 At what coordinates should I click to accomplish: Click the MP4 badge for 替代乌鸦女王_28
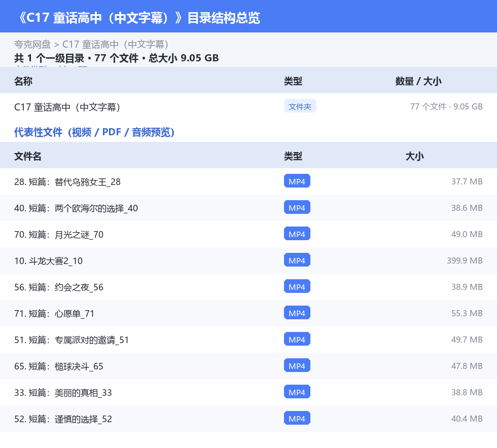coord(297,181)
